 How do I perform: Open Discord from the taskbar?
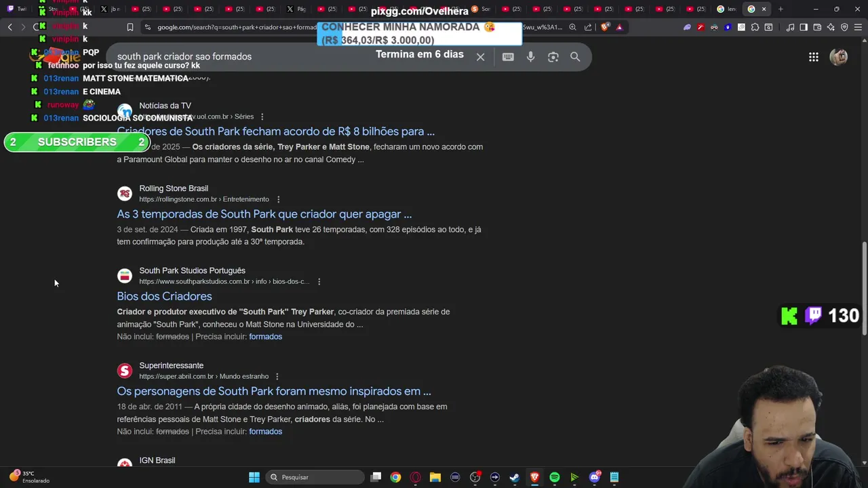[x=595, y=477]
